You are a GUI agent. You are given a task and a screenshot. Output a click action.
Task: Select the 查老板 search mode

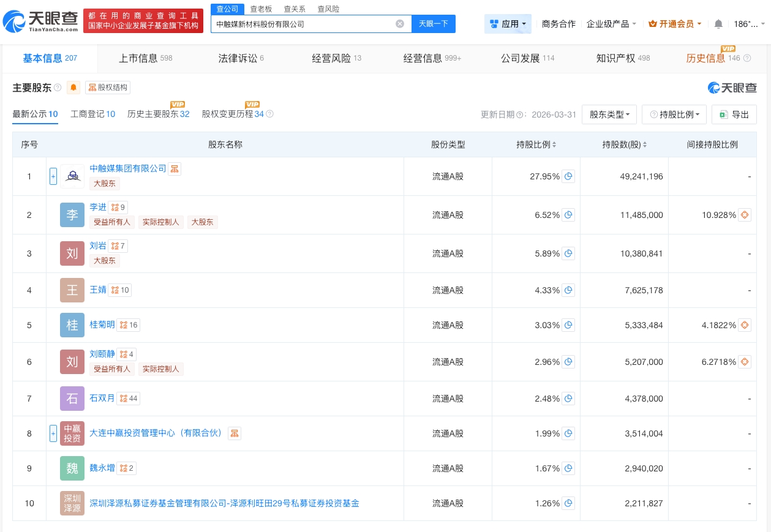[261, 9]
